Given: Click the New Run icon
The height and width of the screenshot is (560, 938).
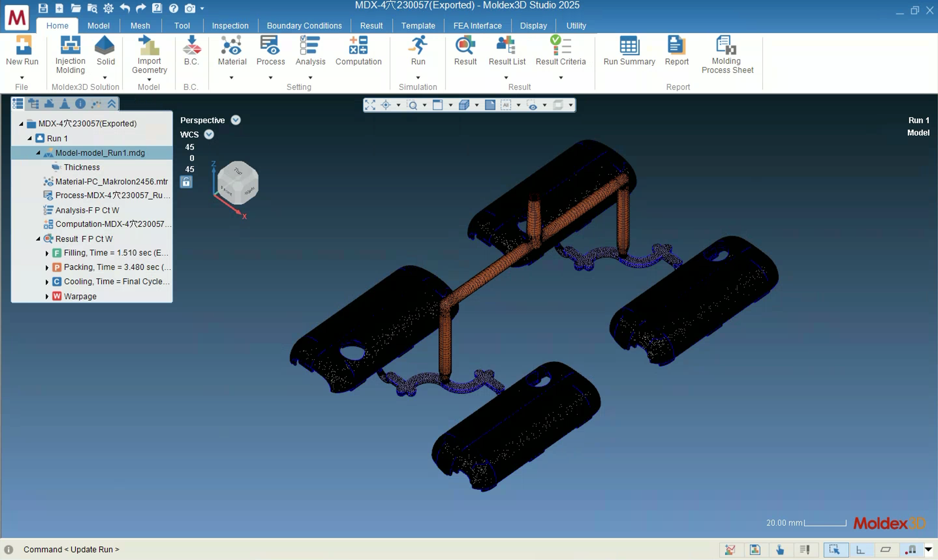Looking at the screenshot, I should click(x=23, y=45).
